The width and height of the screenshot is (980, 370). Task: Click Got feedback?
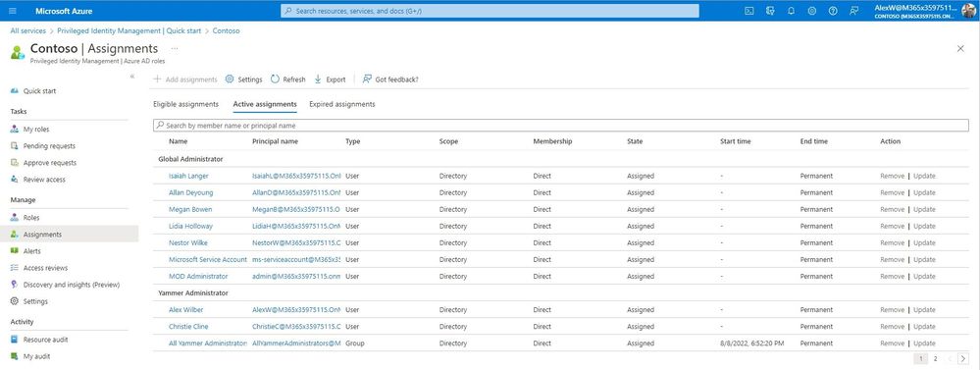tap(390, 79)
